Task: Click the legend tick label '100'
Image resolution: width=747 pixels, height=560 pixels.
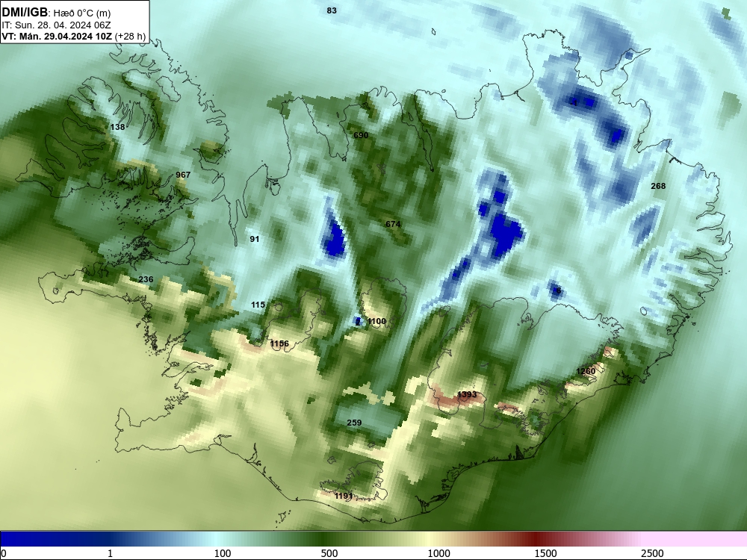Action: 222,553
